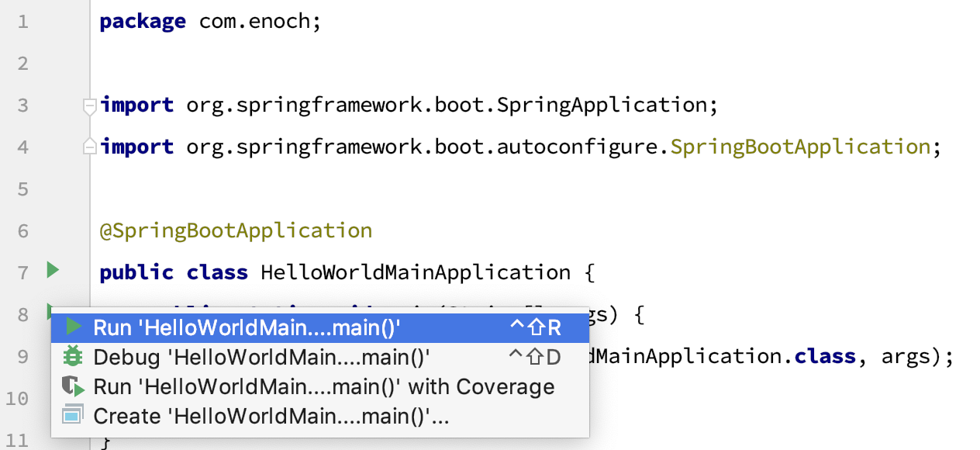Click the shield coverage icon in popup menu
This screenshot has width=980, height=450.
pos(73,386)
